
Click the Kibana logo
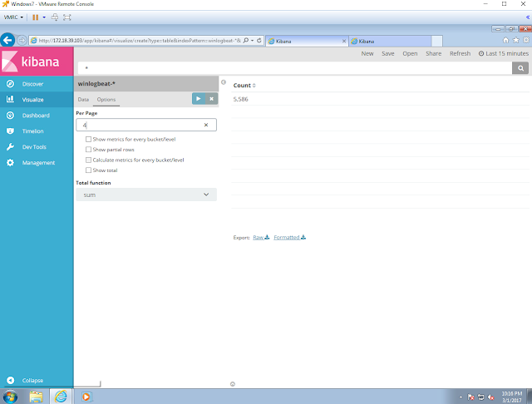(37, 62)
